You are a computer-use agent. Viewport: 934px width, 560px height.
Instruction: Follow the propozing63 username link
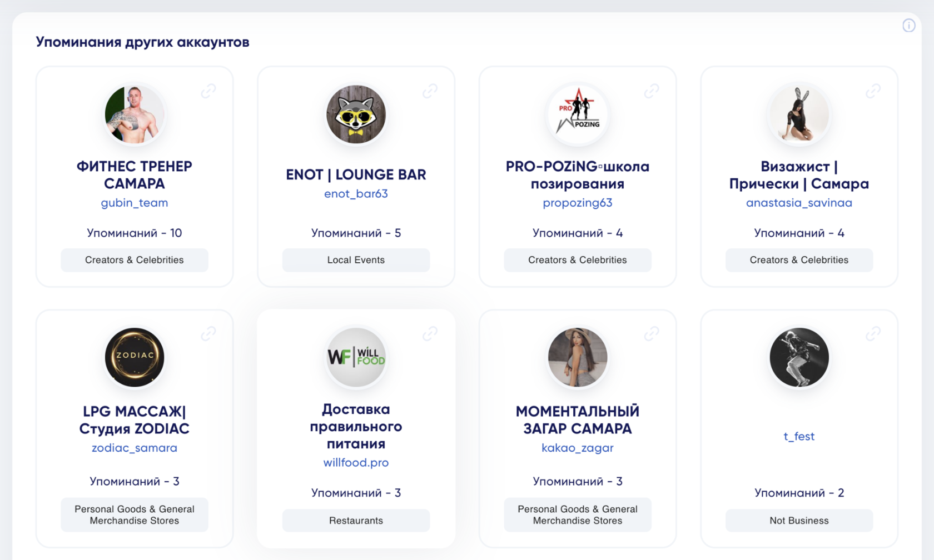[577, 203]
